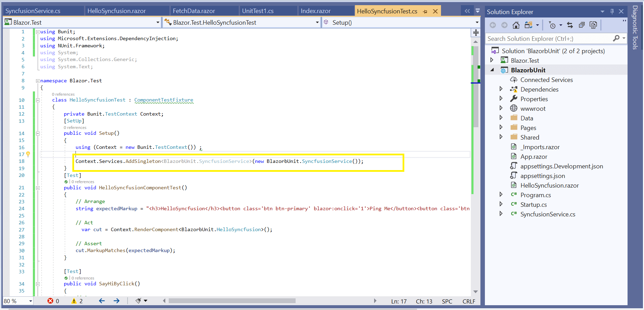Switch to the FetchData.razor tab
This screenshot has width=644, height=310.
coord(194,11)
